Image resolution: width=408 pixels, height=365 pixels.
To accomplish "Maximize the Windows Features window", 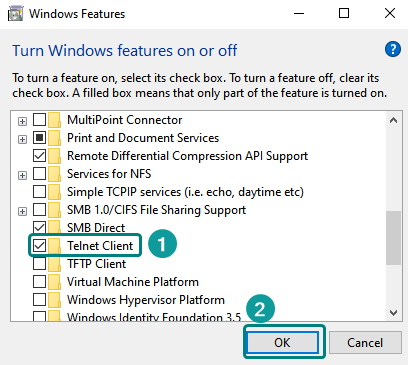I will point(344,14).
